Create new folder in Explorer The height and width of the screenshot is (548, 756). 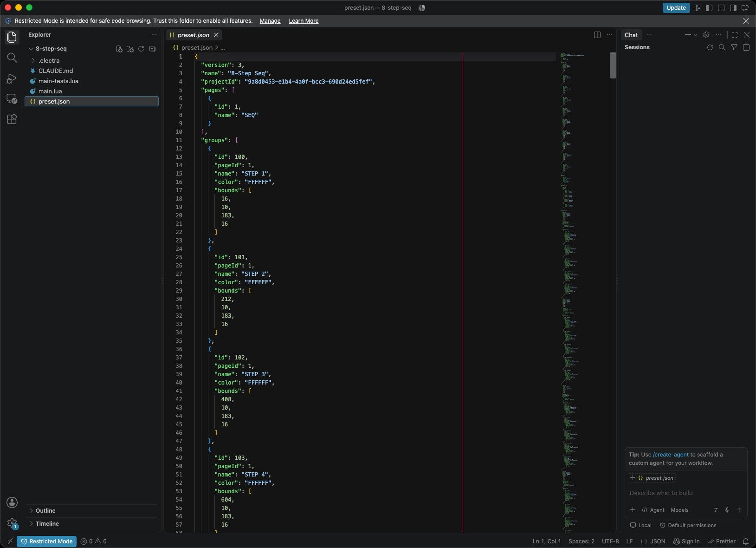(x=130, y=49)
